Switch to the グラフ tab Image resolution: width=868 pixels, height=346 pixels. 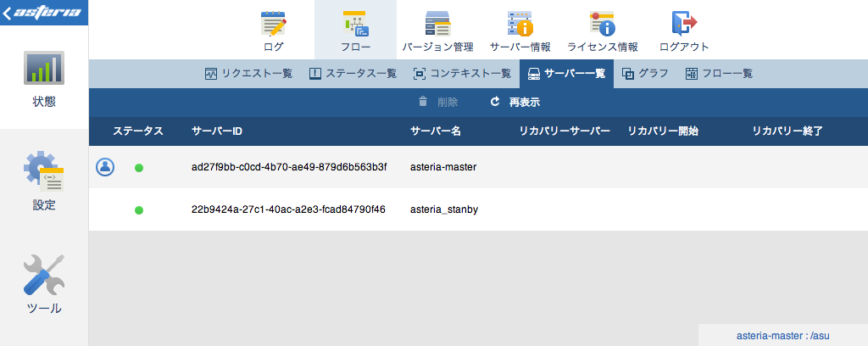(645, 74)
